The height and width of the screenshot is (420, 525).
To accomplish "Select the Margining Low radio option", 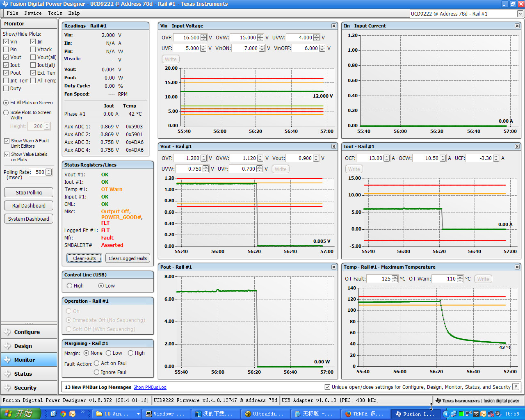I will click(109, 353).
